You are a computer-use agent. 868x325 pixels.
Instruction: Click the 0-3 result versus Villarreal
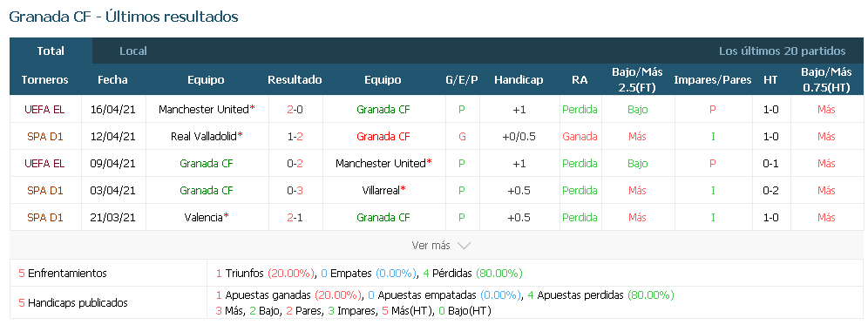pyautogui.click(x=295, y=191)
